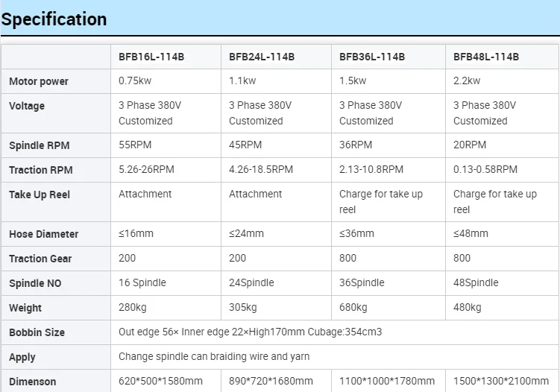This screenshot has width=560, height=392.
Task: Select the Dimenson row label
Action: [32, 382]
